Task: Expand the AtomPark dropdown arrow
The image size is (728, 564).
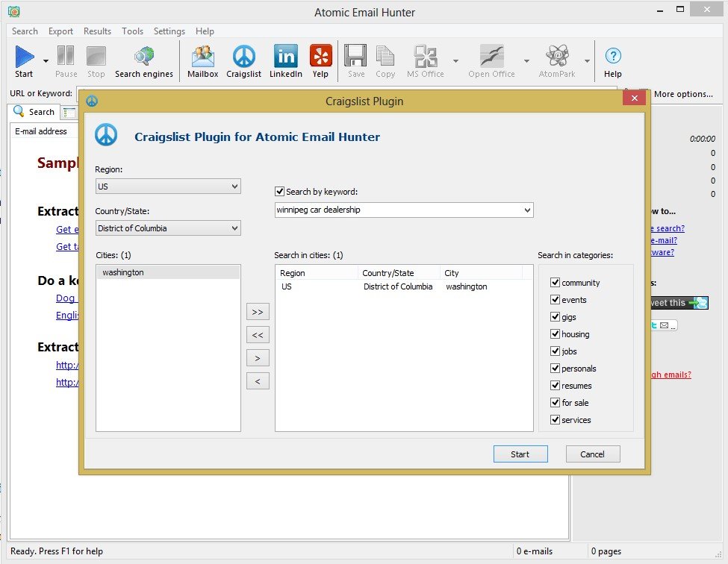Action: [x=587, y=60]
